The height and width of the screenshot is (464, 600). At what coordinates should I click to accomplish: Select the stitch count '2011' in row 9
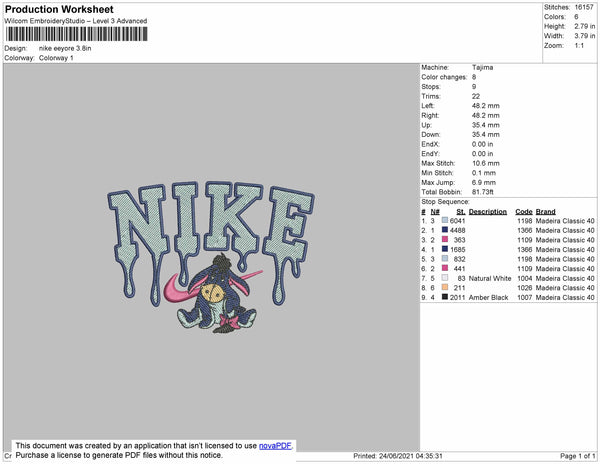458,298
